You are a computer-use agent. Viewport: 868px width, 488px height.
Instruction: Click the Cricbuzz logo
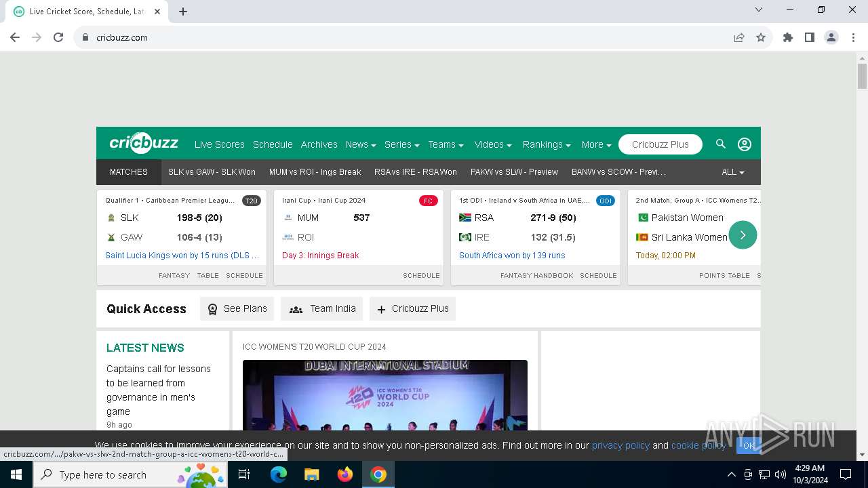(144, 143)
